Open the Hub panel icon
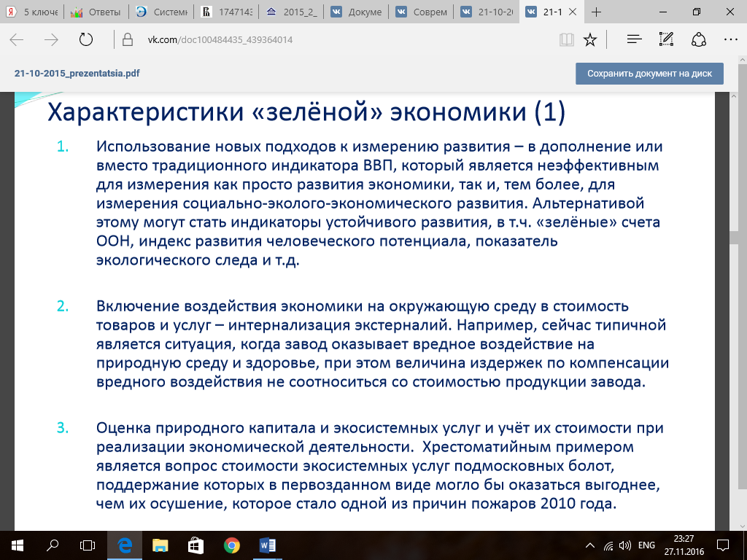The height and width of the screenshot is (560, 747). pyautogui.click(x=634, y=40)
